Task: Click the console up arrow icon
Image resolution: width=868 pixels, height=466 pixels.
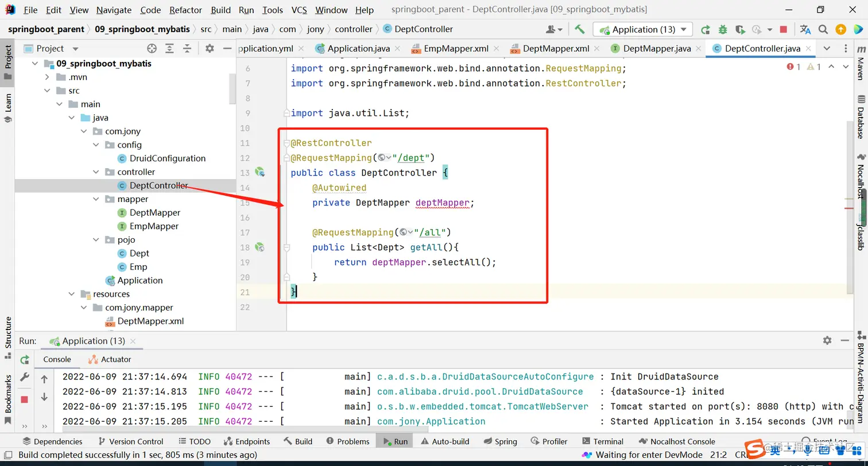Action: [44, 379]
